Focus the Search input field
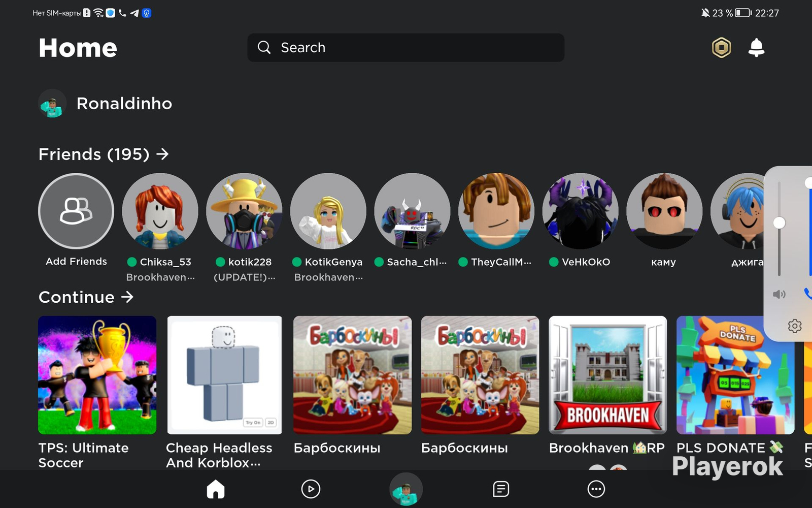The height and width of the screenshot is (508, 812). coord(405,48)
